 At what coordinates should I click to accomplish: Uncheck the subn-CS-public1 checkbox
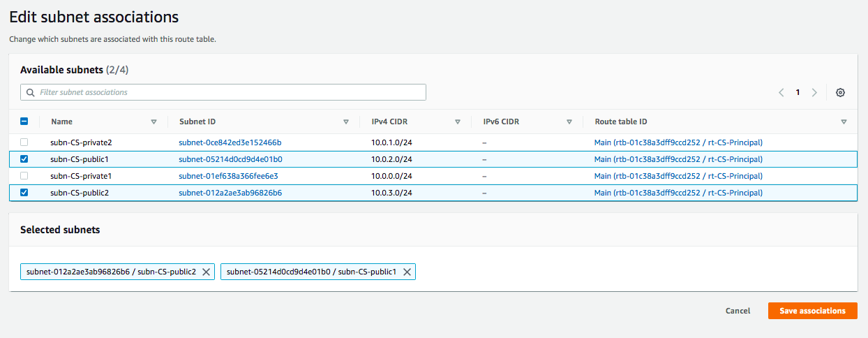click(x=24, y=159)
